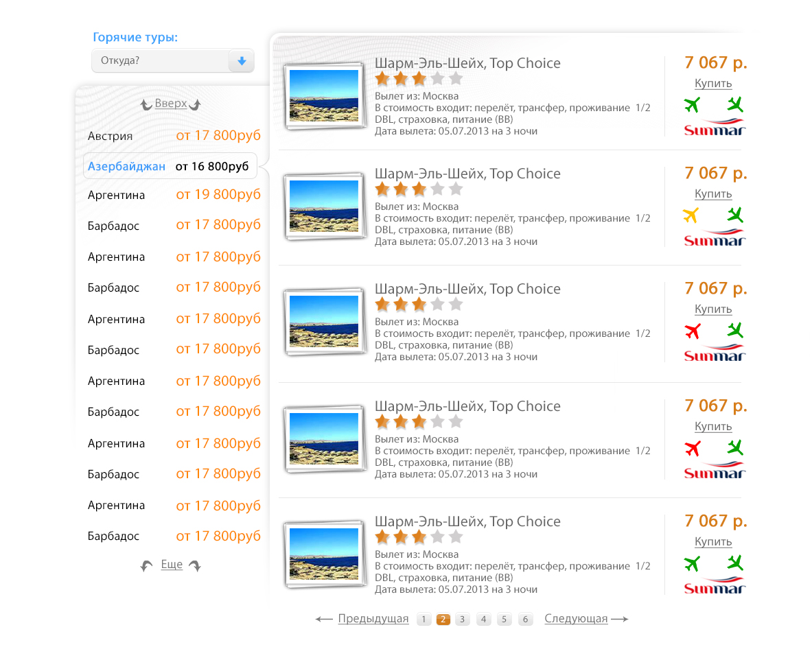Screen dimensions: 812x671
Task: Click red departure plane in third tour
Action: (692, 331)
